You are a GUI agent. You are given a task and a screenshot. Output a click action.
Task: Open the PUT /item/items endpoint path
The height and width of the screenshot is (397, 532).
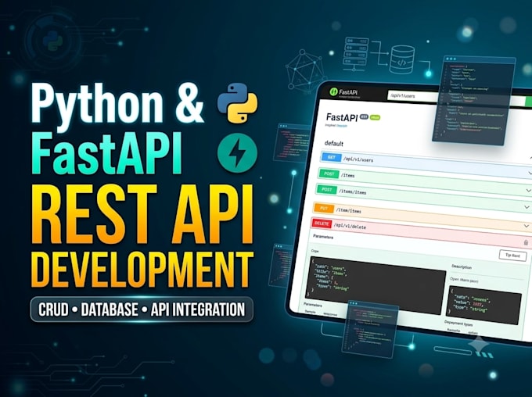pos(348,210)
